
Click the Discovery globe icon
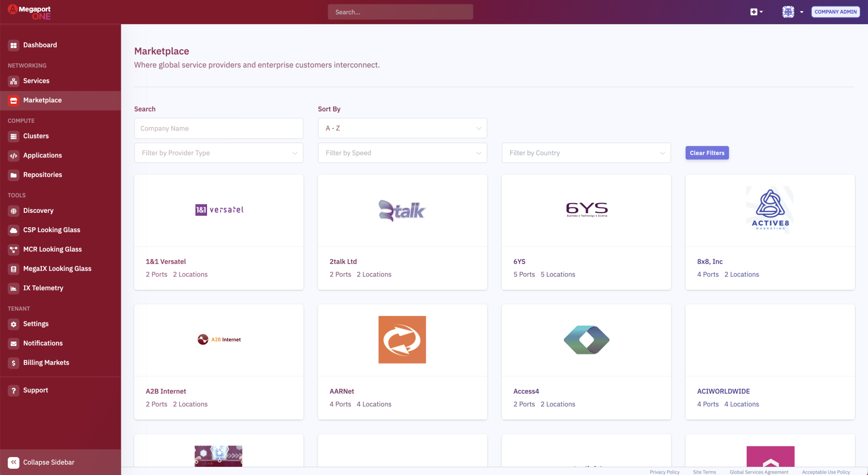coord(14,211)
